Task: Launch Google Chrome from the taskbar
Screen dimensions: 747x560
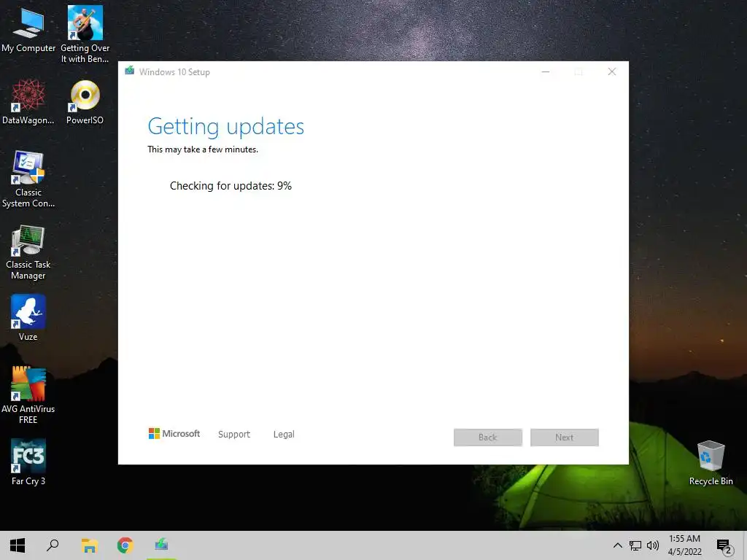Action: [x=125, y=545]
